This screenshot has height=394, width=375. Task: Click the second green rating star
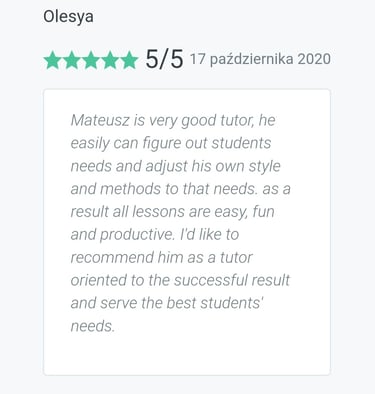tap(72, 61)
